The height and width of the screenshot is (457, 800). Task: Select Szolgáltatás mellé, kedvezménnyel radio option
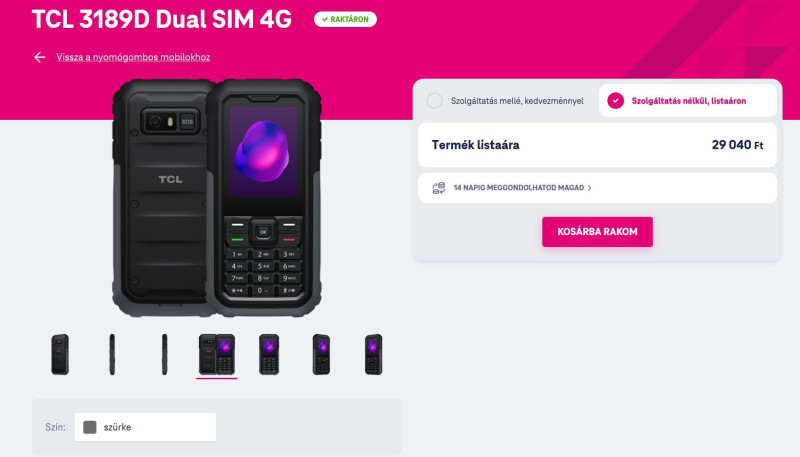(x=435, y=100)
